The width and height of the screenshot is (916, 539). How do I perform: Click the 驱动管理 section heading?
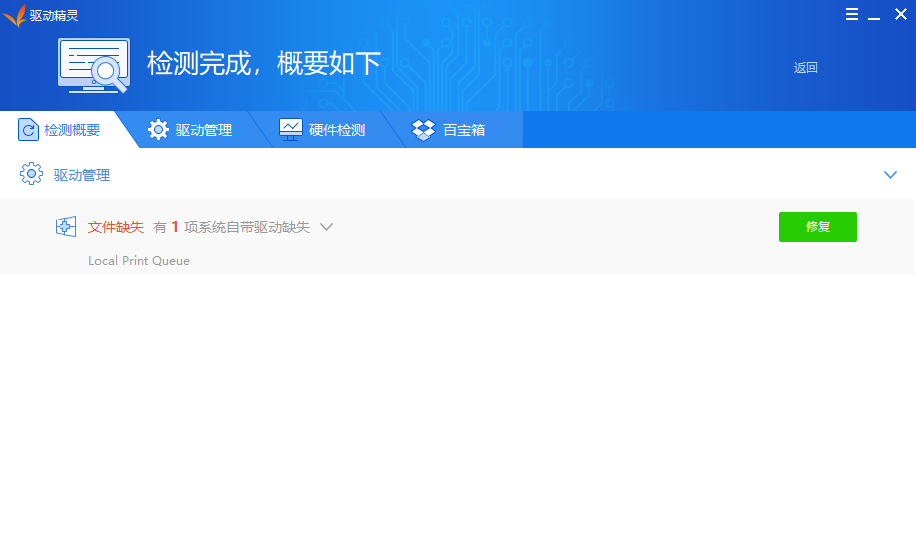pos(82,175)
